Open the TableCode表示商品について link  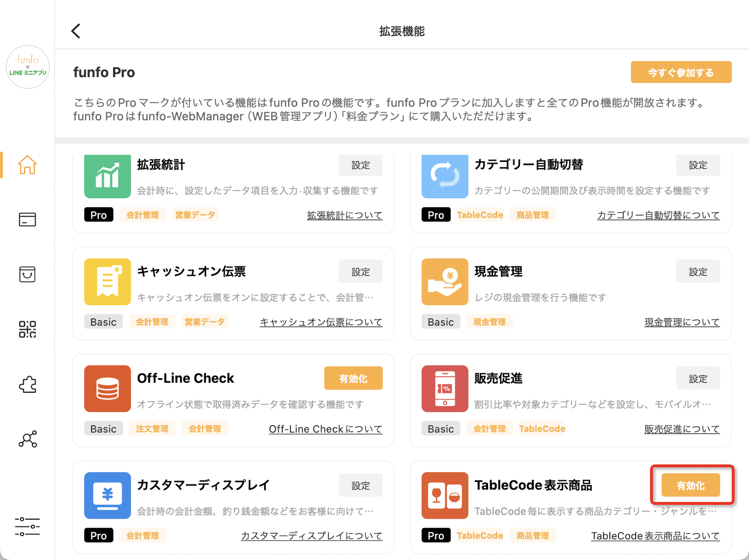(x=655, y=536)
